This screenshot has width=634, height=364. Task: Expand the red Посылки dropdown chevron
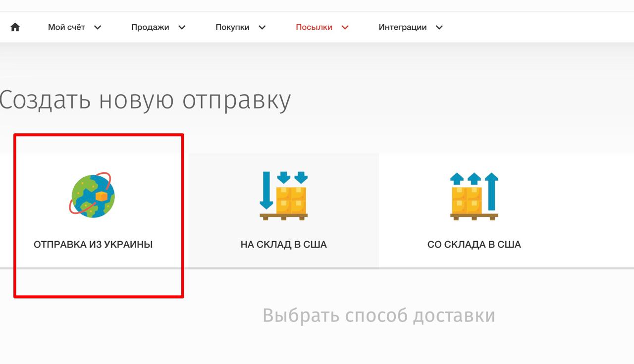coord(345,27)
